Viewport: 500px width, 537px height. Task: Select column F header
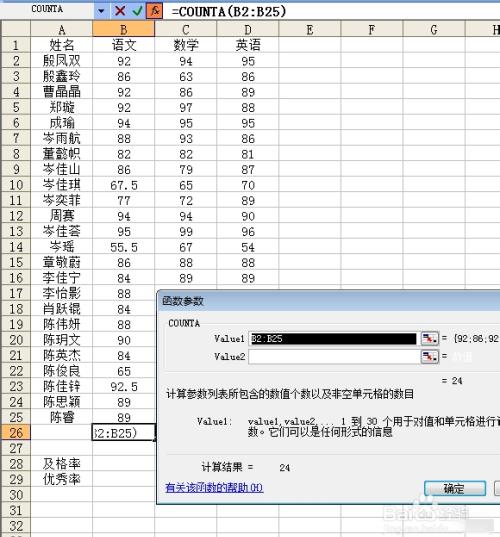372,29
